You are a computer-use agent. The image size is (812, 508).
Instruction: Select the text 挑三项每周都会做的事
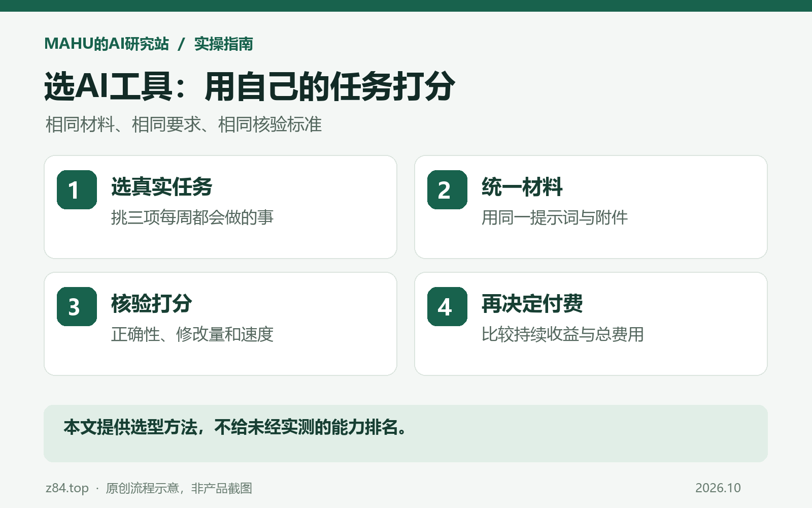(192, 217)
